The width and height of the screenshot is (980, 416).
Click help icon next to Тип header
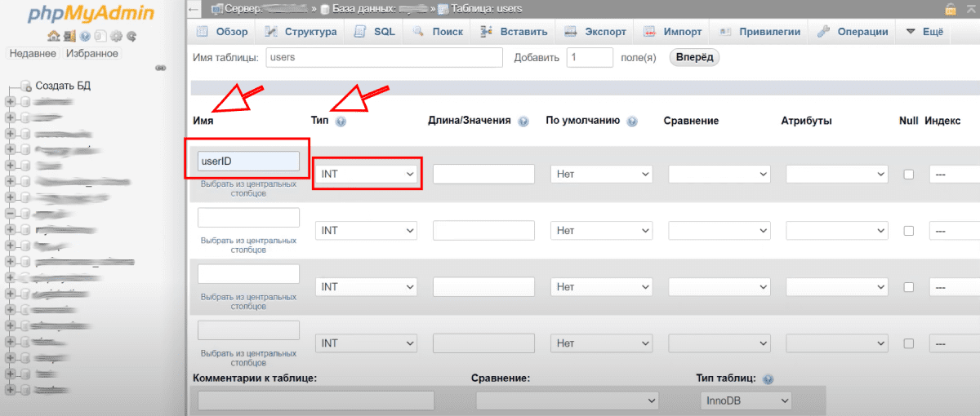[x=341, y=121]
